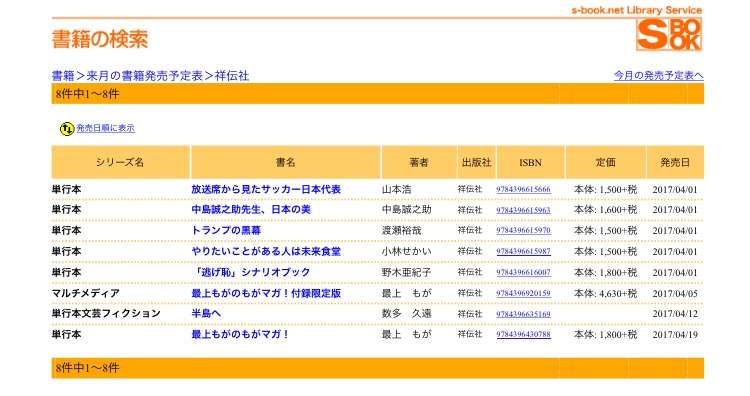Screen dimensions: 750x396
Task: Select author name 中島誠之助
Action: tap(407, 209)
